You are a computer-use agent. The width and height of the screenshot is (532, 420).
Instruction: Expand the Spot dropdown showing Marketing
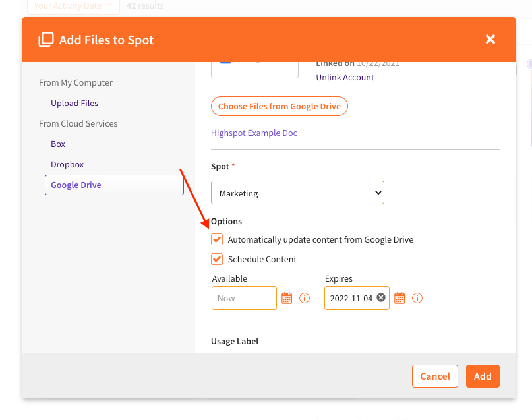tap(297, 193)
